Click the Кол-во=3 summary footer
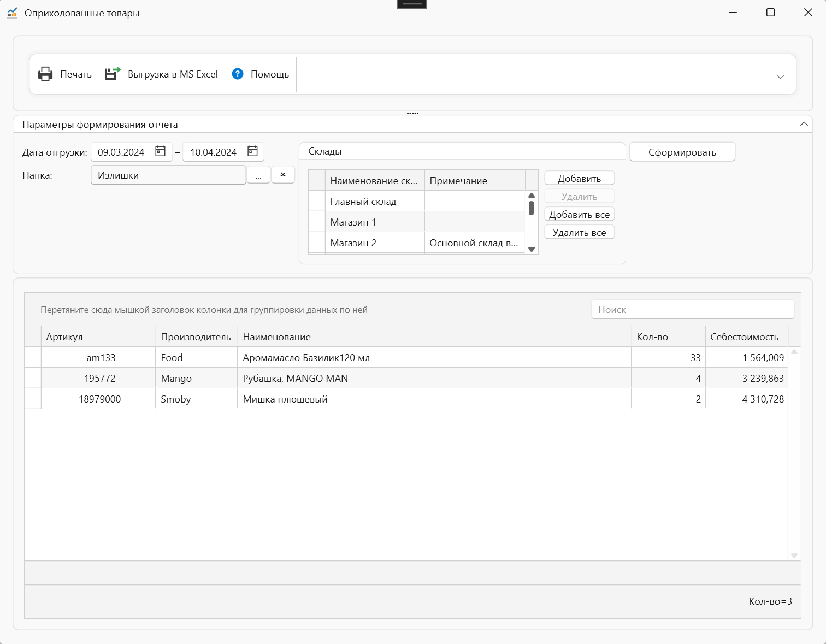The image size is (826, 644). 770,601
